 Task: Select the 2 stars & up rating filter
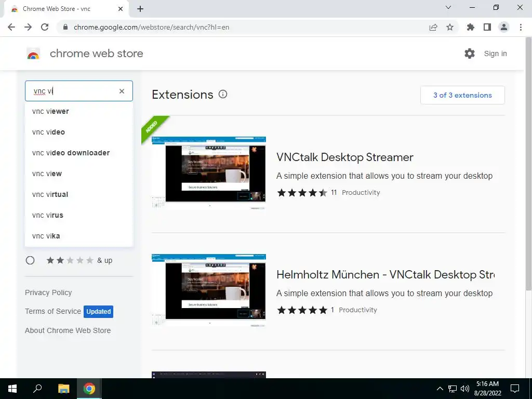(x=30, y=260)
